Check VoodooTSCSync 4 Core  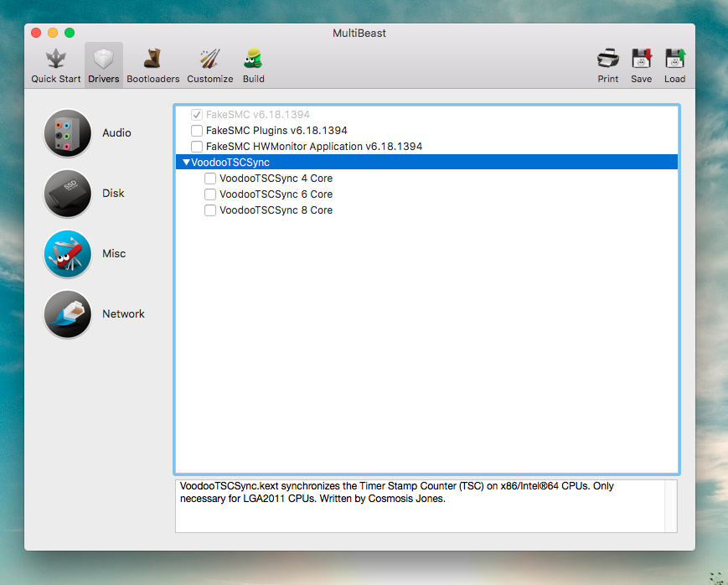[210, 179]
